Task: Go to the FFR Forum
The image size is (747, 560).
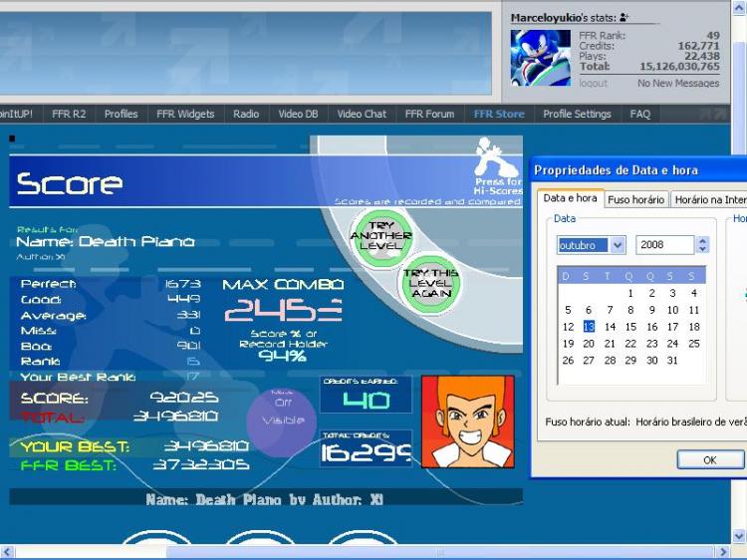Action: click(x=429, y=114)
